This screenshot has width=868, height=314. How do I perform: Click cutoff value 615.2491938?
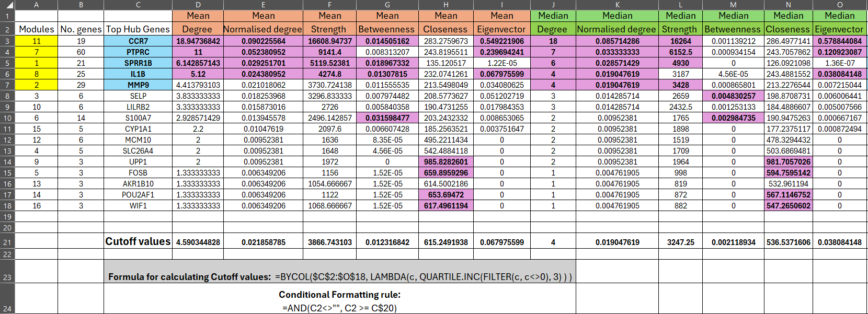pyautogui.click(x=446, y=242)
